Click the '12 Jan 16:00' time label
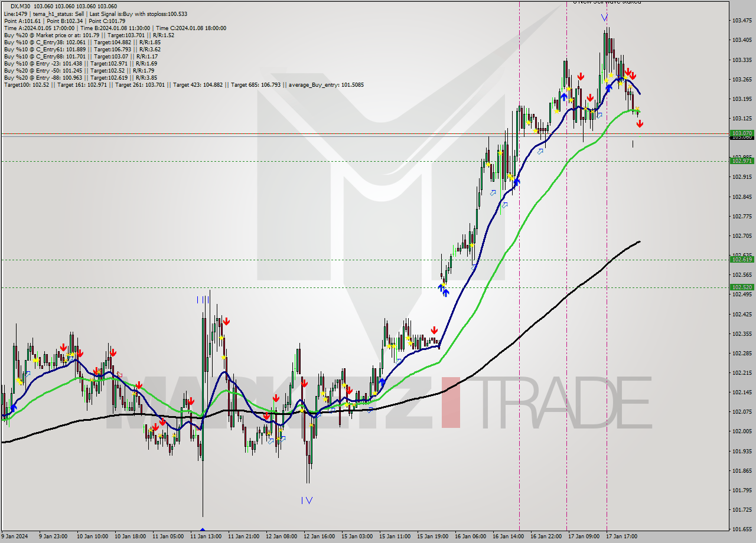Screen dimensions: 756x543 [319, 537]
